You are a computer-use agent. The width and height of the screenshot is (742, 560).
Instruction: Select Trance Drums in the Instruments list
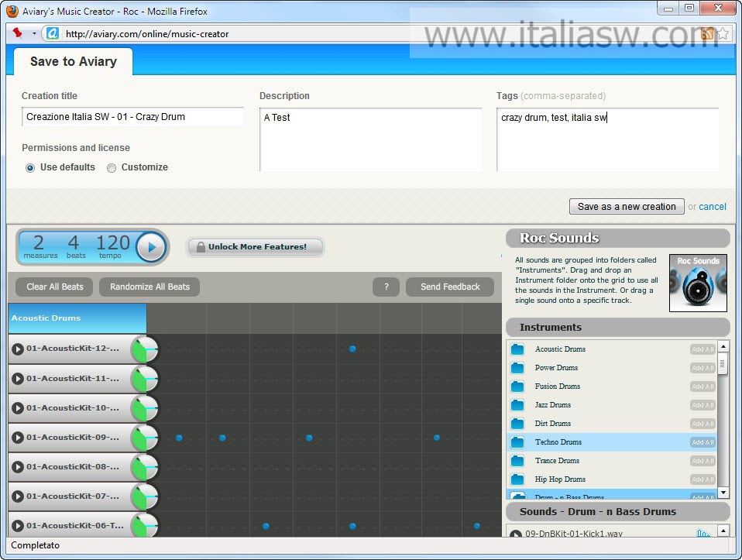tap(611, 461)
